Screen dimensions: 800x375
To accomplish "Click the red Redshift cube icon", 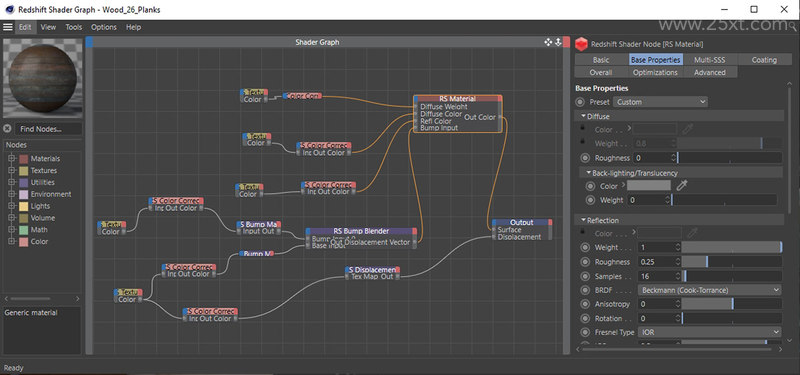I will [582, 44].
